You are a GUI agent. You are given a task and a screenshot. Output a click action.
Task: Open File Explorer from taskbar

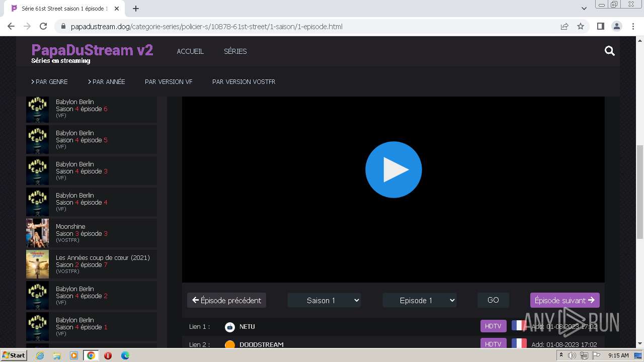click(x=57, y=355)
